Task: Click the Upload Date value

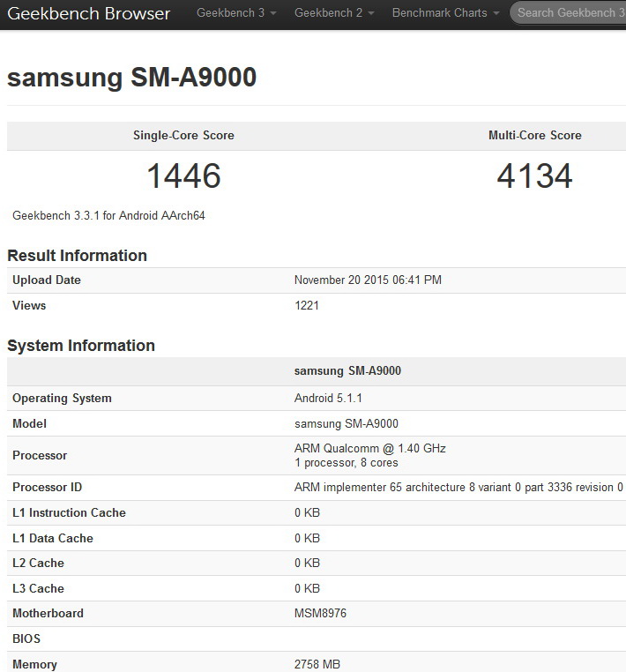Action: point(368,280)
